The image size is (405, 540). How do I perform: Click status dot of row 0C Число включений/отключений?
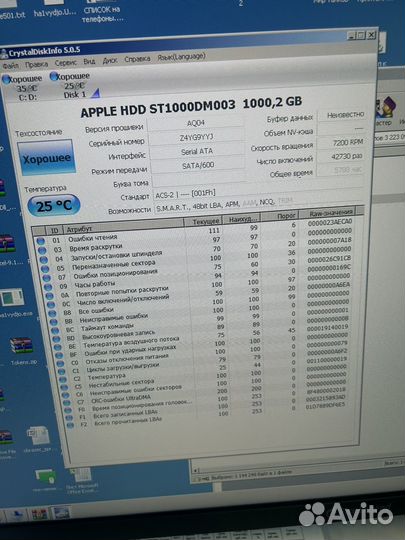(51, 305)
